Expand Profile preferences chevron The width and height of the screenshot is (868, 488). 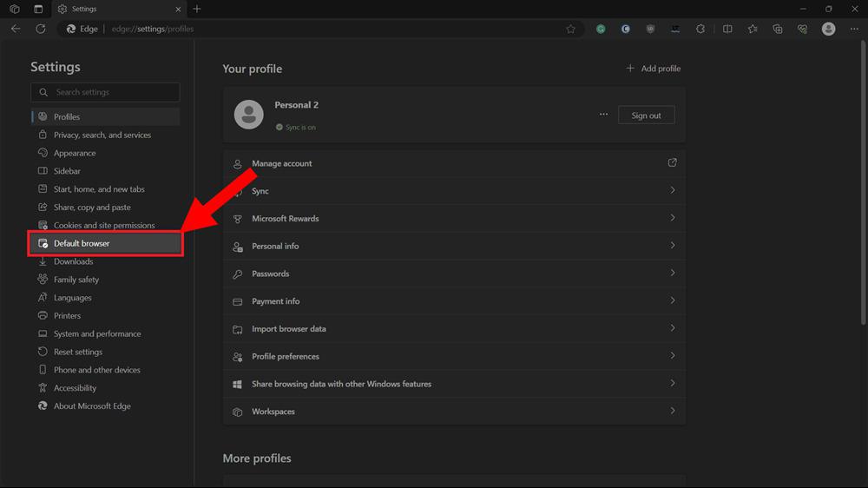pyautogui.click(x=673, y=356)
